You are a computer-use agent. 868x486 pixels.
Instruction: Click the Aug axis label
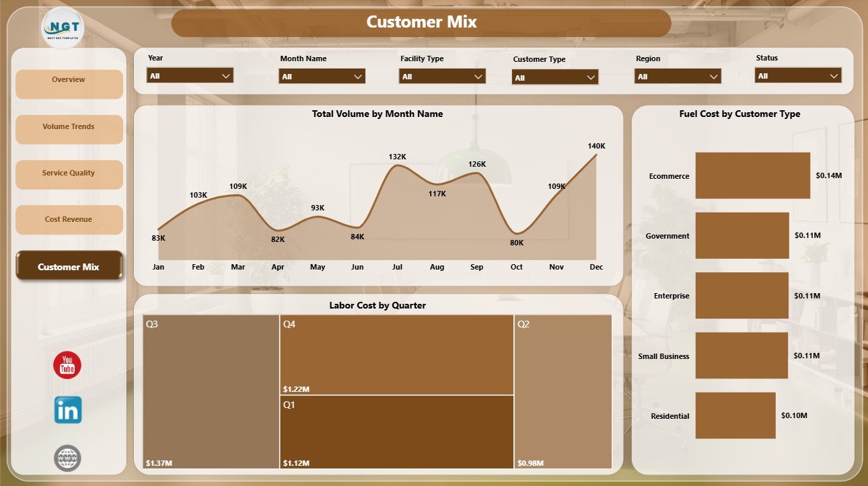coord(437,267)
